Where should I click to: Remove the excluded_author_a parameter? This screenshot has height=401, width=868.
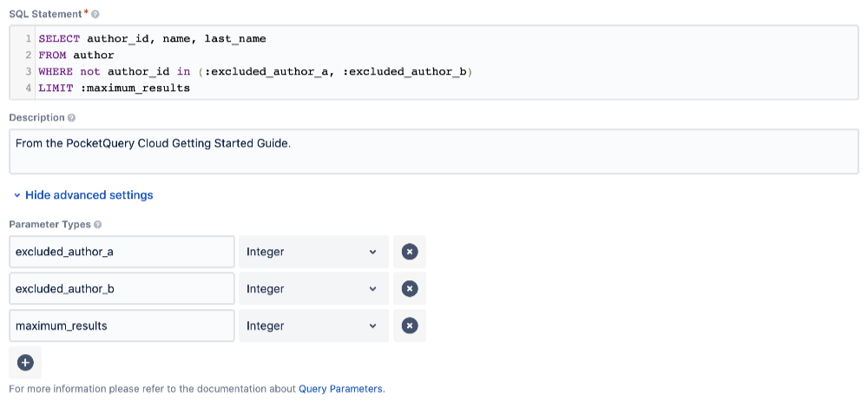pyautogui.click(x=410, y=252)
